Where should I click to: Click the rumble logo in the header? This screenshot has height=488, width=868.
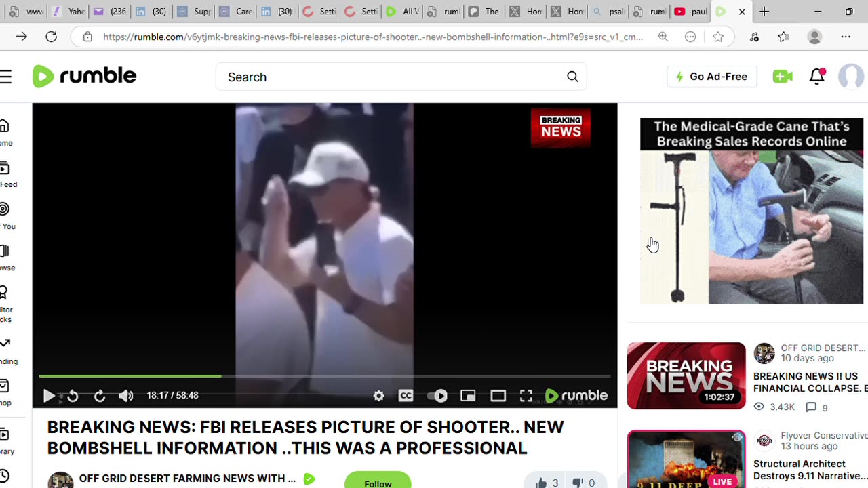coord(84,77)
